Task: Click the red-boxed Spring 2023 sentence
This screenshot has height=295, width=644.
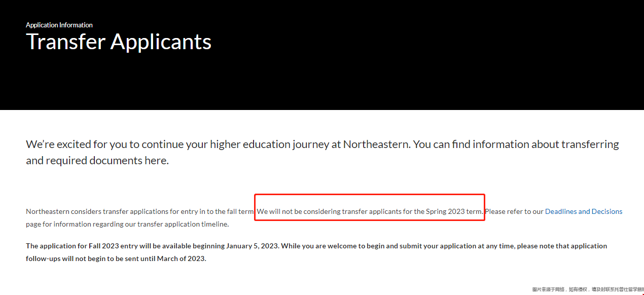Action: coord(369,211)
